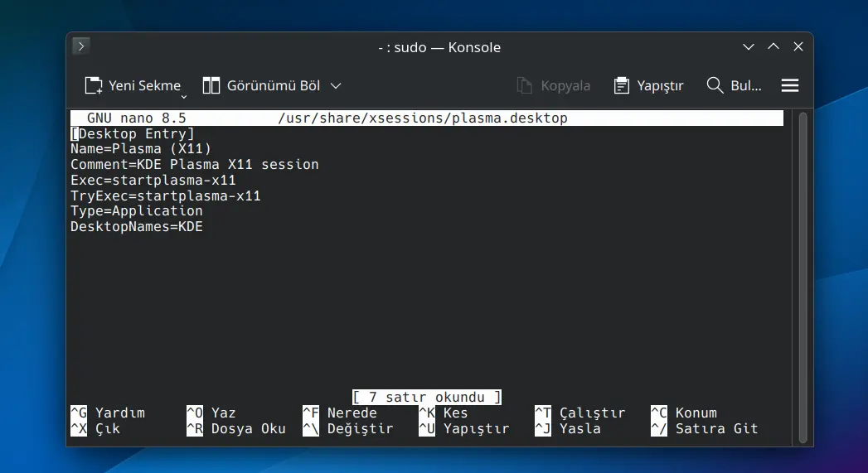Viewport: 868px width, 473px height.
Task: Click the ^X Çık shortcut
Action: 95,429
